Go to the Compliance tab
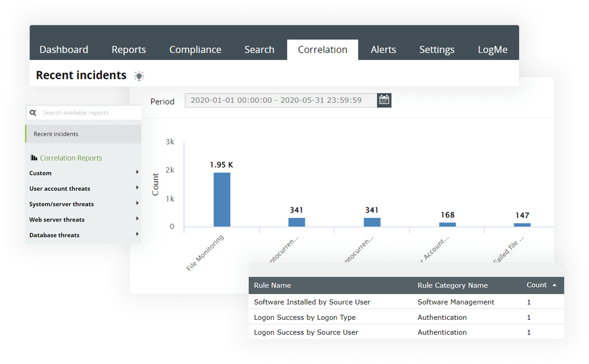The image size is (589, 364). pyautogui.click(x=195, y=50)
